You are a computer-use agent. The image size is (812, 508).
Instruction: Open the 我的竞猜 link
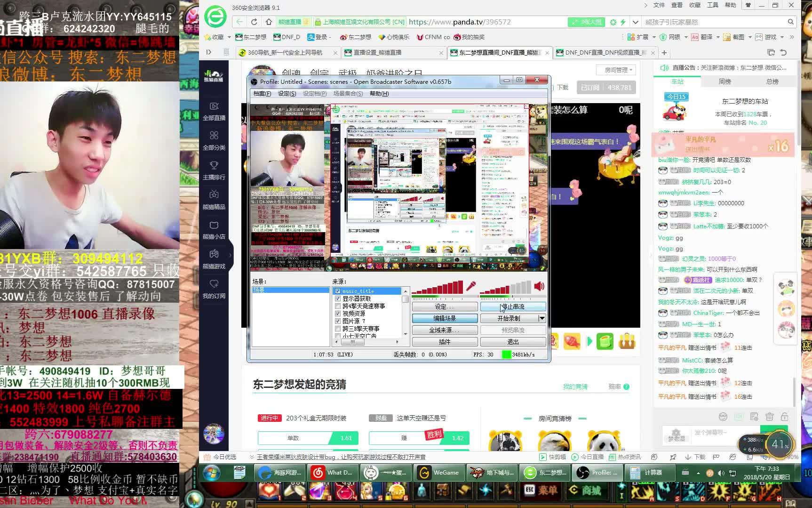tap(575, 387)
